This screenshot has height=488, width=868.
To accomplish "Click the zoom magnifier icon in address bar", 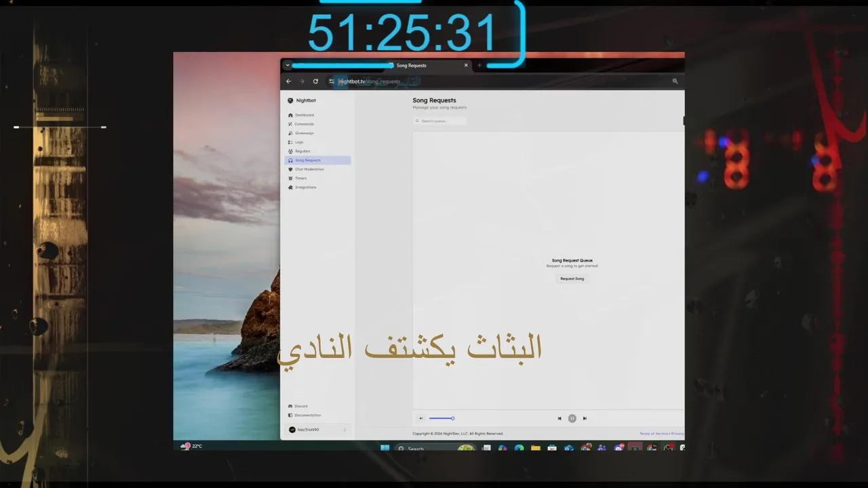I will 675,81.
